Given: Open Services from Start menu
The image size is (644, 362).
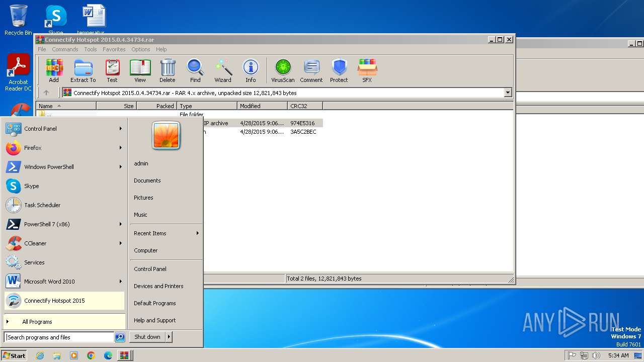Looking at the screenshot, I should coord(64,262).
